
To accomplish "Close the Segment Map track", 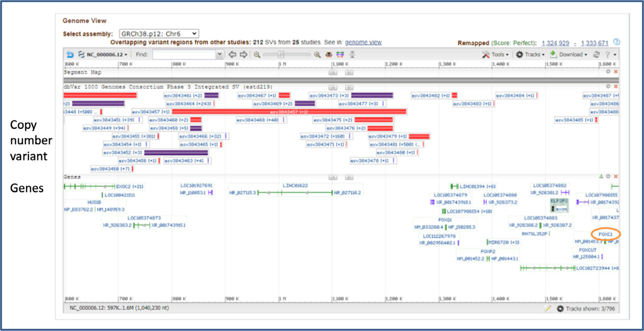I will 616,72.
